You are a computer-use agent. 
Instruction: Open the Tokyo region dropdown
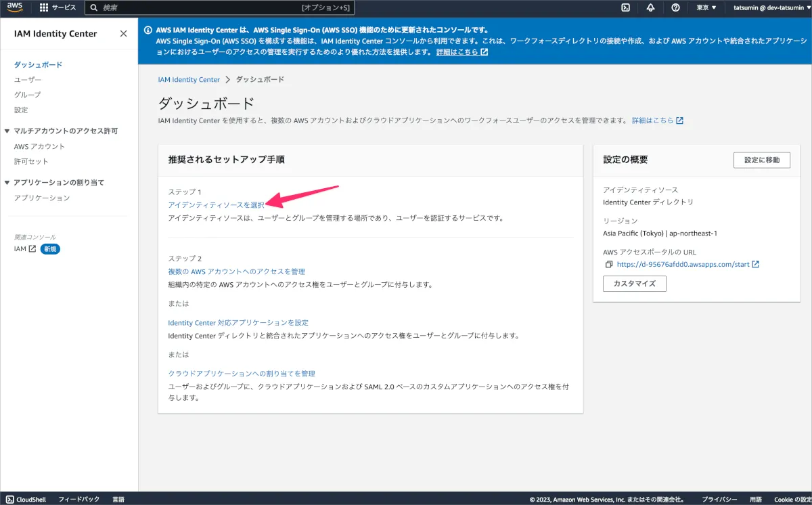click(x=706, y=7)
